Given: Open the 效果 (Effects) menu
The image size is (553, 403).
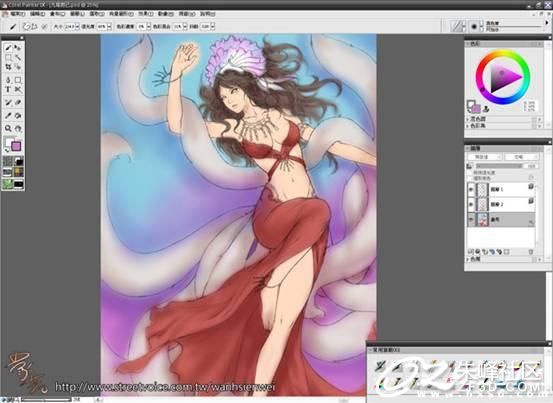Looking at the screenshot, I should [145, 14].
